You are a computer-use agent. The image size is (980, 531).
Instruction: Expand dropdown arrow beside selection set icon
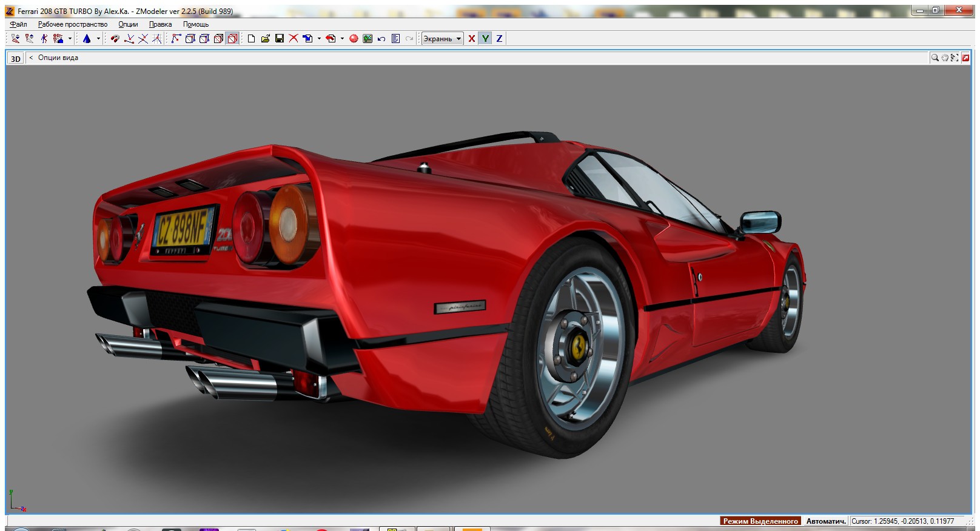(x=70, y=39)
